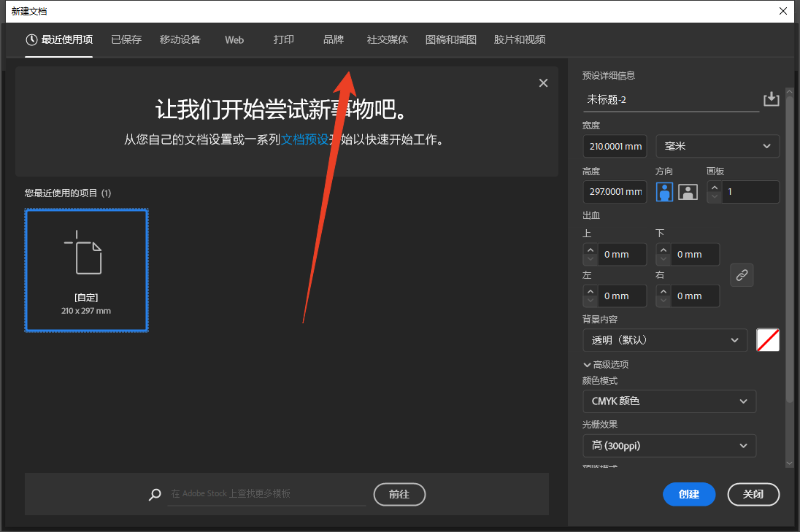The width and height of the screenshot is (800, 532).
Task: Switch to the 打印 tab
Action: pyautogui.click(x=283, y=39)
